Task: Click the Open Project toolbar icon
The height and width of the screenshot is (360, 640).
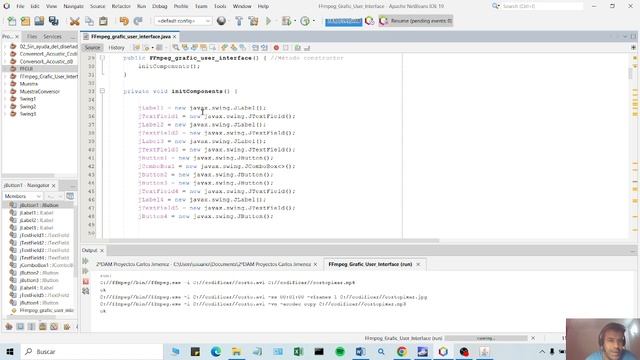Action: [x=39, y=21]
